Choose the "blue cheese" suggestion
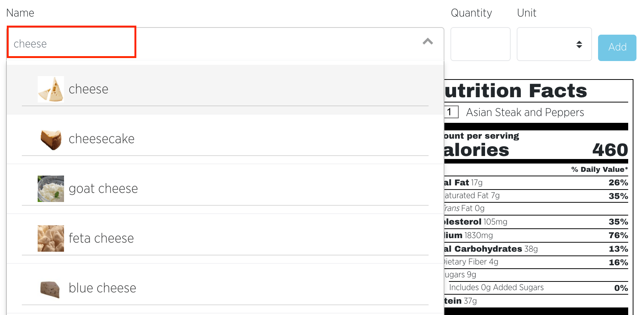The image size is (644, 315). (x=102, y=288)
